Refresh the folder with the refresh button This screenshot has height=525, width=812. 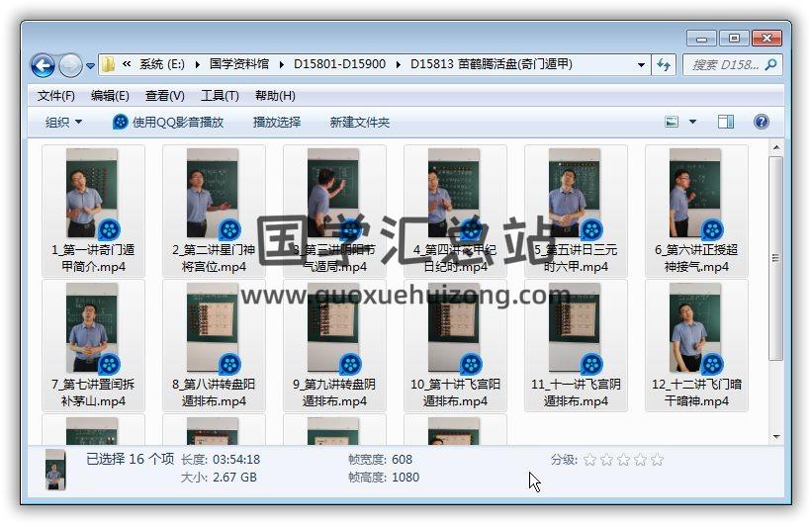point(664,64)
